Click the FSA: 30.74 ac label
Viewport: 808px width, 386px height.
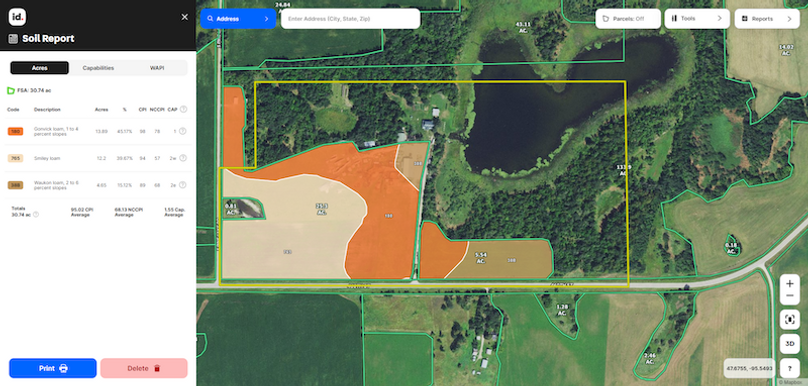pyautogui.click(x=34, y=91)
